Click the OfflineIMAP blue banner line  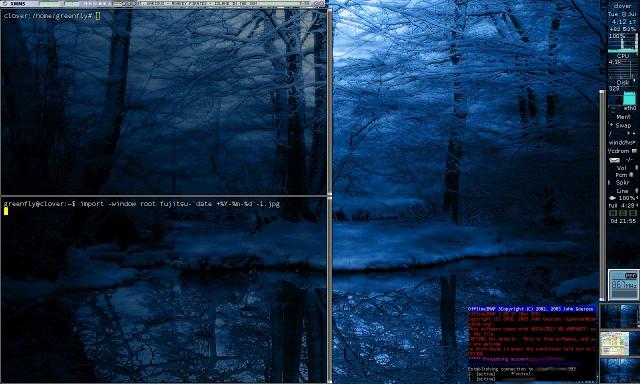(x=532, y=309)
